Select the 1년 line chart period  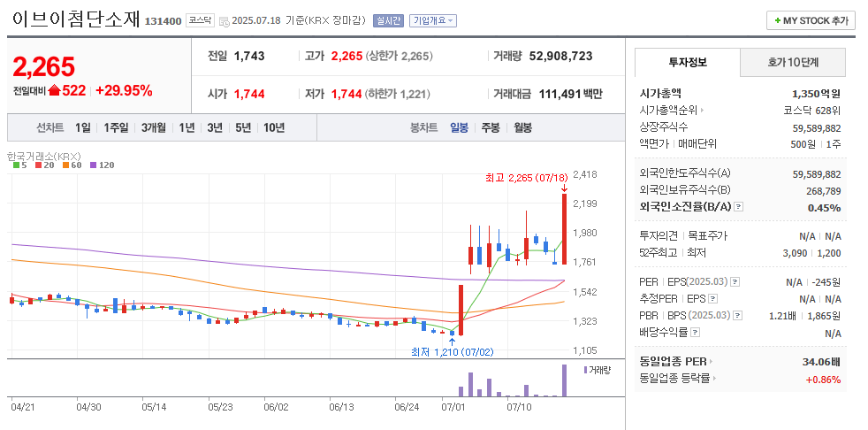click(187, 128)
